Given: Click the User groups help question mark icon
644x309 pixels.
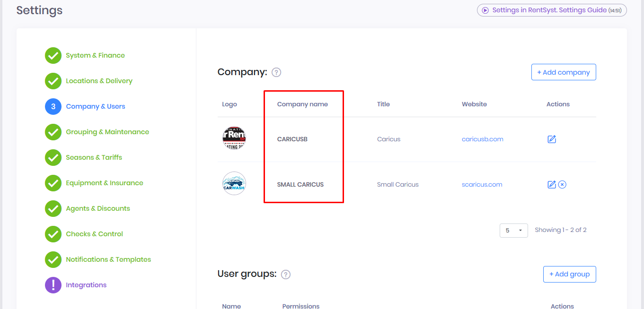Looking at the screenshot, I should [285, 274].
